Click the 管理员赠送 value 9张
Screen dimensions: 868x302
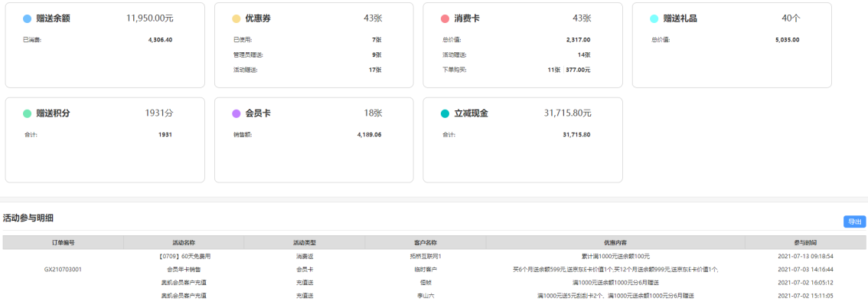377,55
